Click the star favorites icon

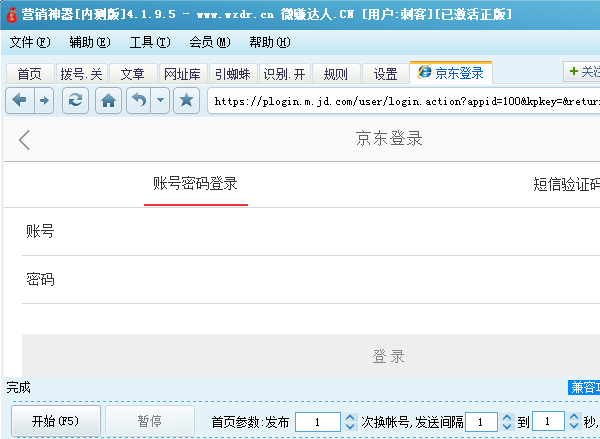[x=186, y=100]
